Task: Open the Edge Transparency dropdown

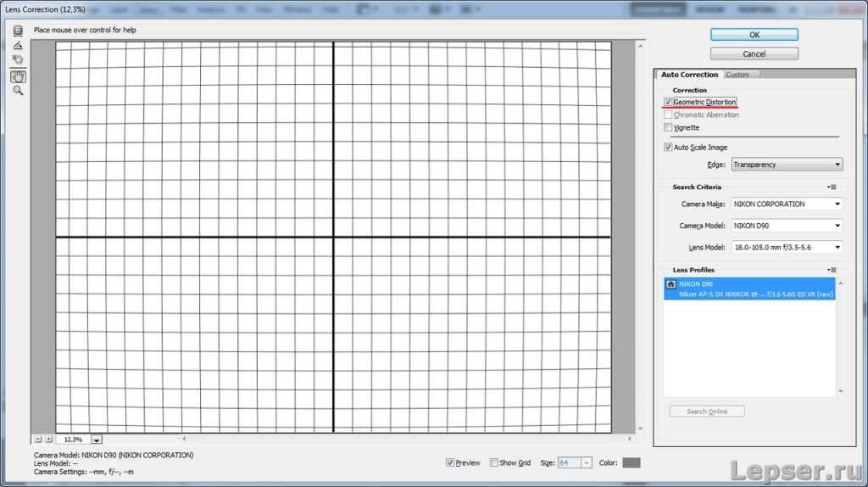Action: [x=787, y=165]
